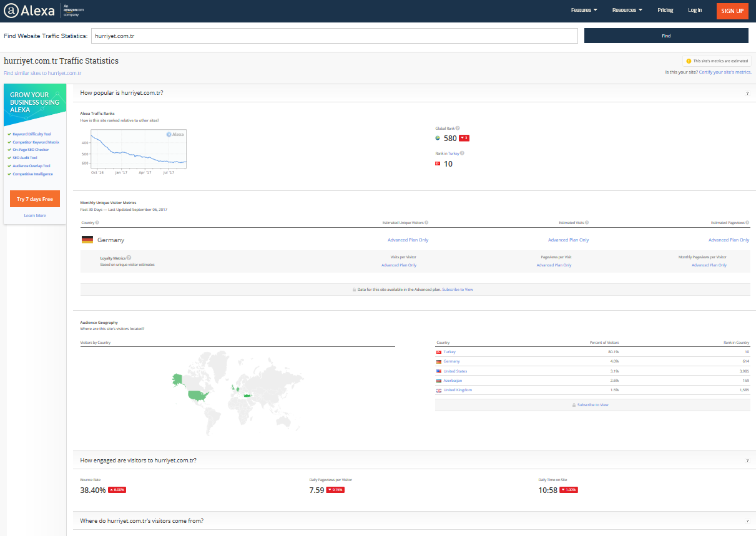Click the Daily Time on Site 1.00% badge
The image size is (756, 536).
point(569,490)
